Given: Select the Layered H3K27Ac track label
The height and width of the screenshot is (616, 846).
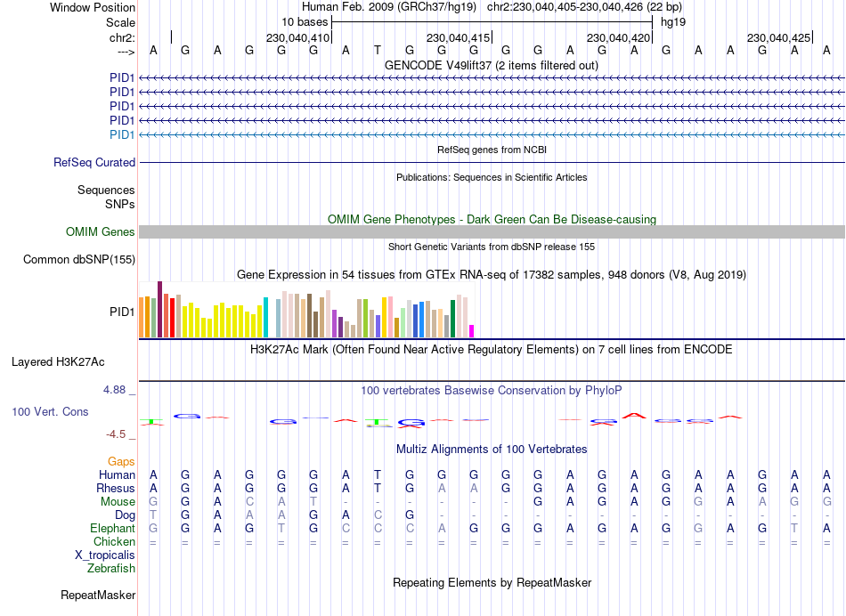Looking at the screenshot, I should (58, 362).
